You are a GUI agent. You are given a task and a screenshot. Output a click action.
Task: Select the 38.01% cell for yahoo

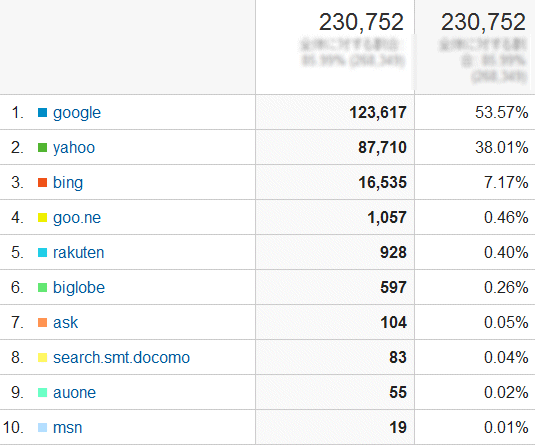[475, 147]
